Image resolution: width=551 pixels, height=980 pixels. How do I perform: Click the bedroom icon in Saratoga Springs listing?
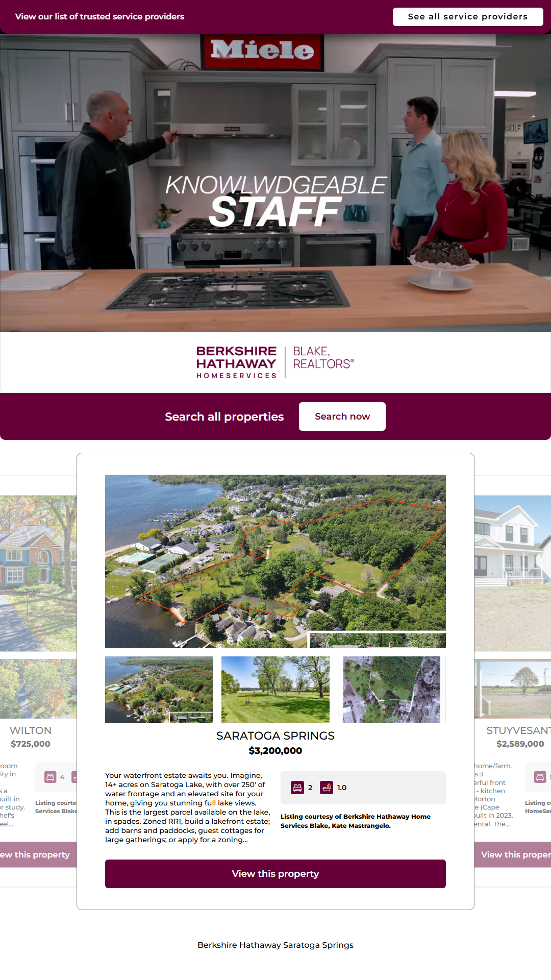tap(297, 788)
